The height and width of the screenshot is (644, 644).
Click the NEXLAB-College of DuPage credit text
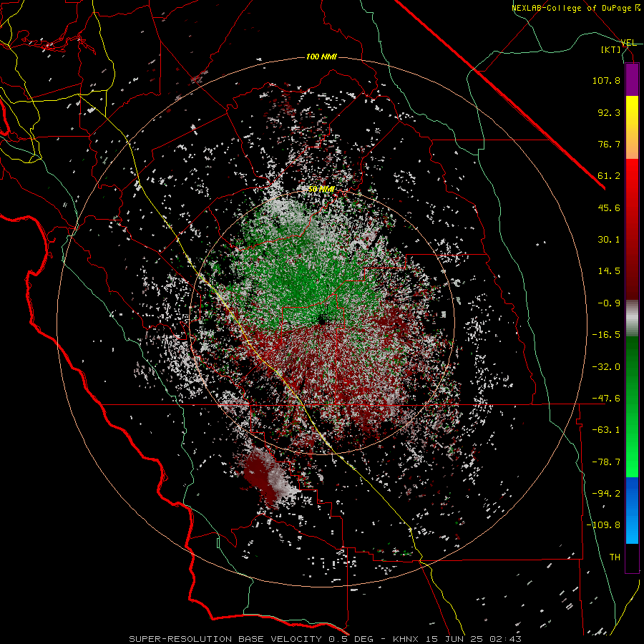(576, 8)
